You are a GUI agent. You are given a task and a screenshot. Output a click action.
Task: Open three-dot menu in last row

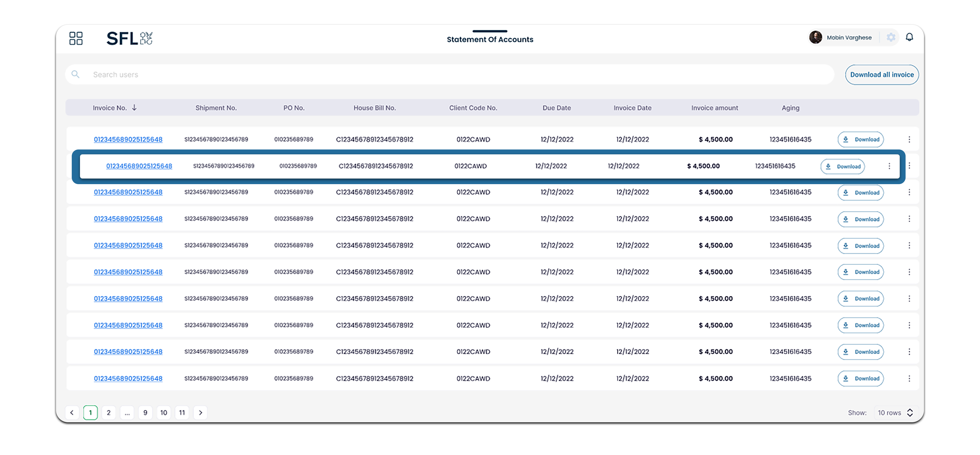point(909,379)
